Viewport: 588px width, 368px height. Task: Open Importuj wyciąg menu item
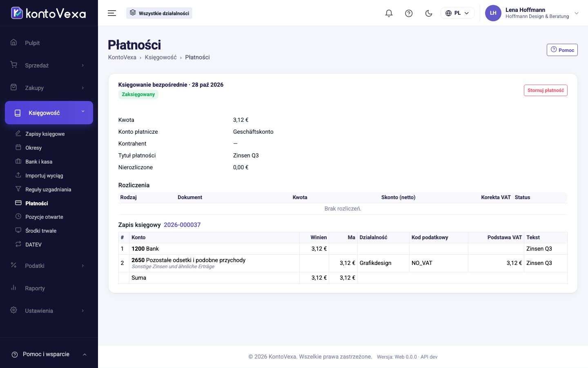coord(44,175)
